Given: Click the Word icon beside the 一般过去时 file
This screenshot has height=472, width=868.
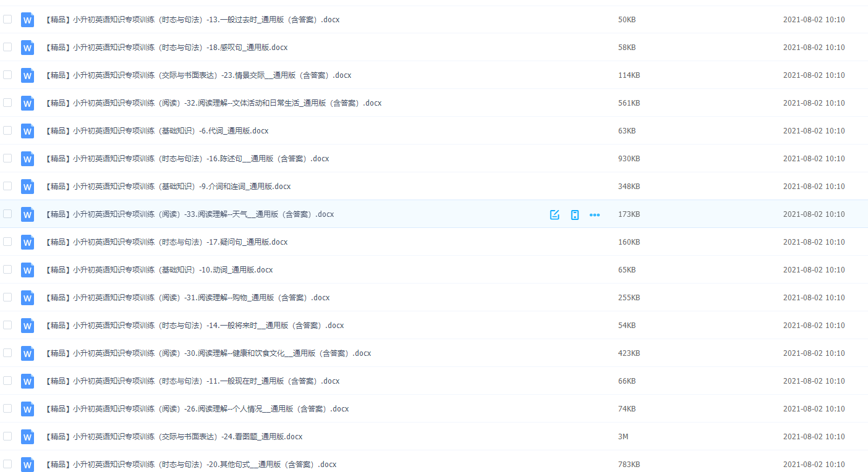Looking at the screenshot, I should [27, 20].
